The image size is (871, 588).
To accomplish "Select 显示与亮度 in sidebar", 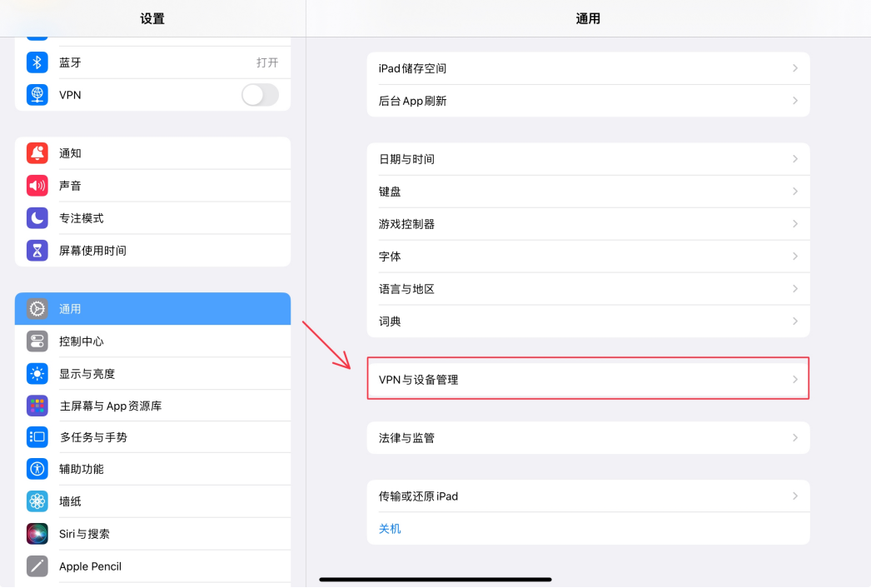I will pyautogui.click(x=152, y=373).
